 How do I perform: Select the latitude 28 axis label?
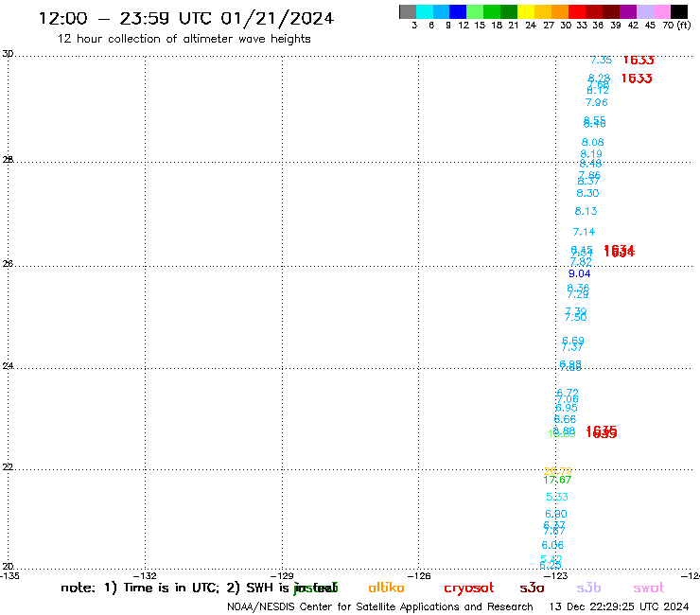[x=8, y=160]
